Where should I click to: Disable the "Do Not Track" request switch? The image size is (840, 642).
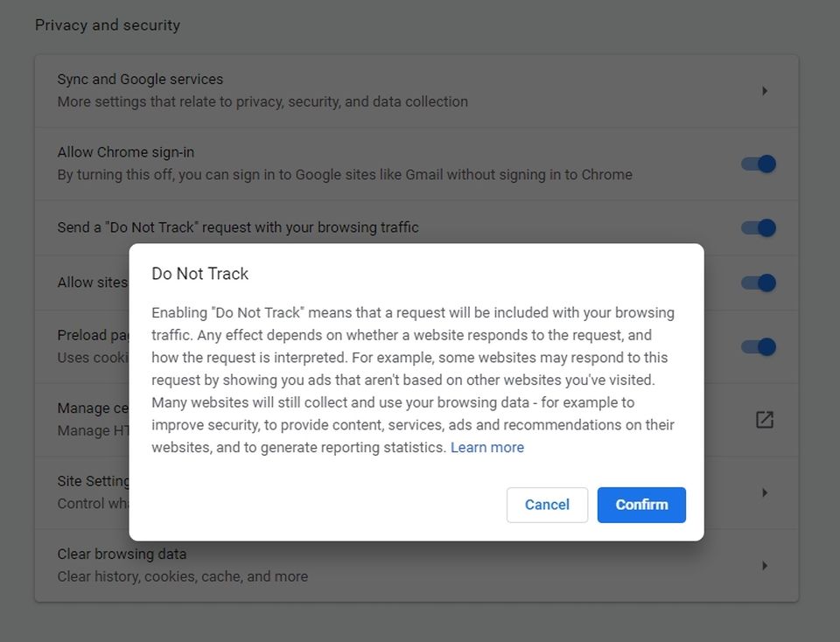pos(758,227)
